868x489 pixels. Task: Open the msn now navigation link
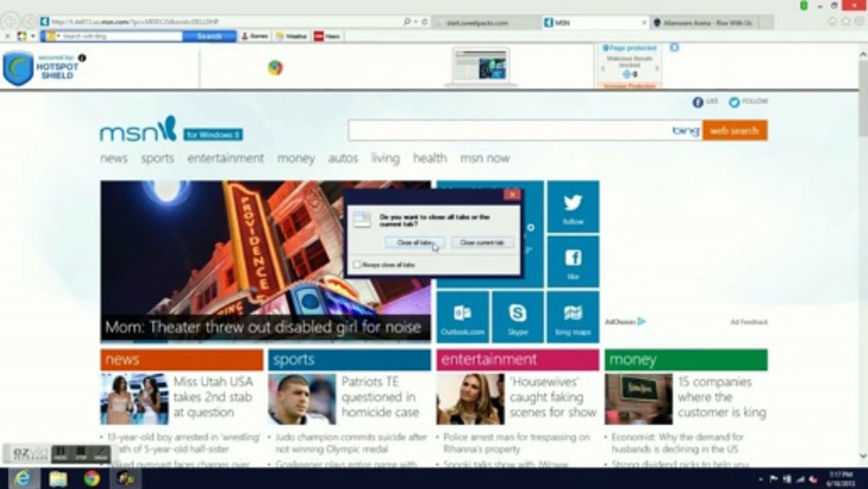[485, 158]
